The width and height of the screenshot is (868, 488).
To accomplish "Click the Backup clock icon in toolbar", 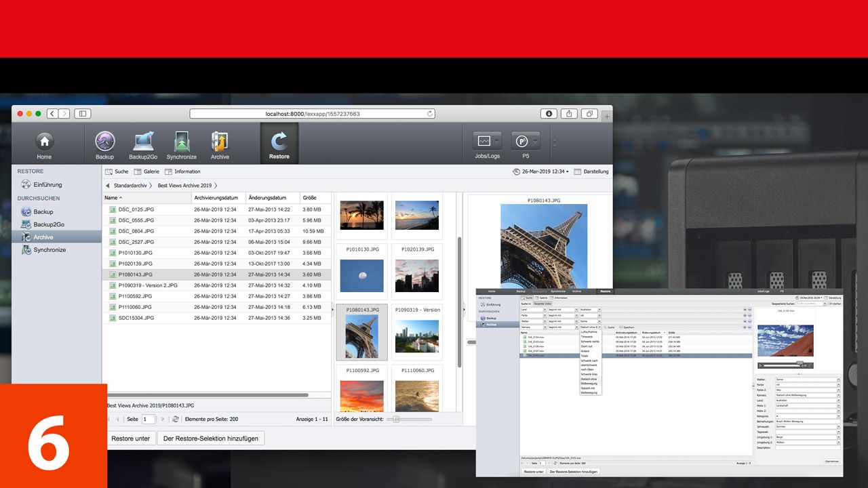I will [x=104, y=142].
